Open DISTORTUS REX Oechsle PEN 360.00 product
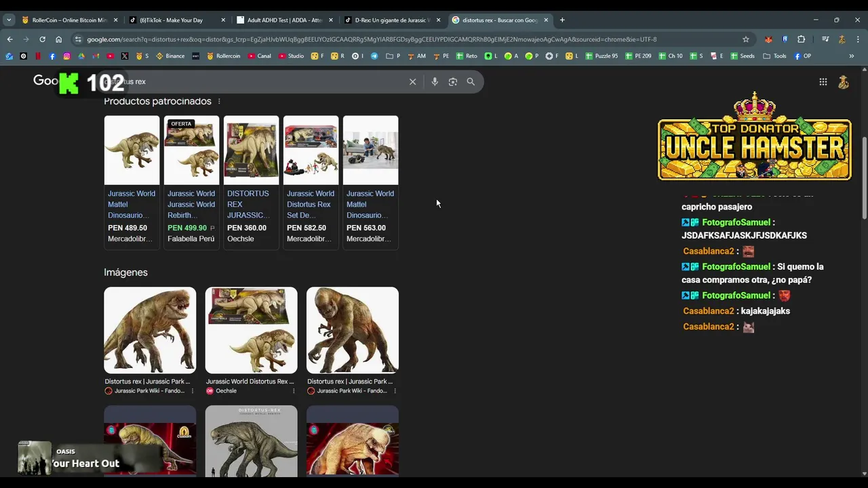Image resolution: width=868 pixels, height=488 pixels. click(251, 182)
